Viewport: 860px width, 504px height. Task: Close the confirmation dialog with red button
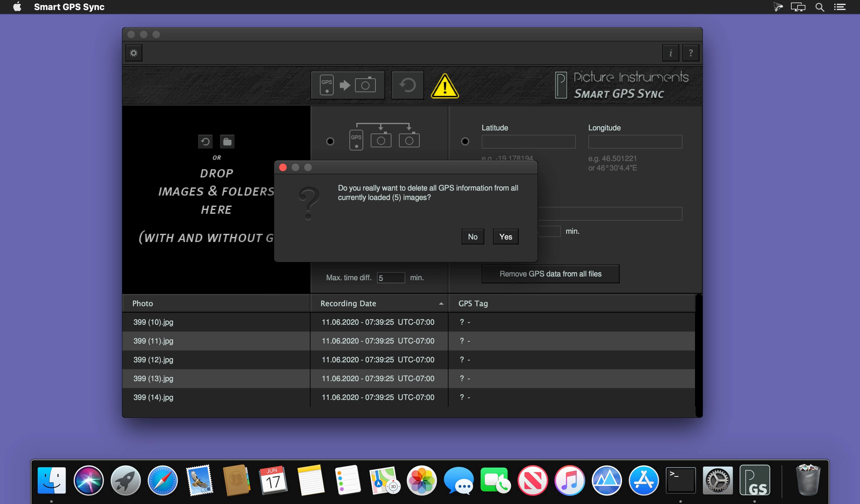283,167
